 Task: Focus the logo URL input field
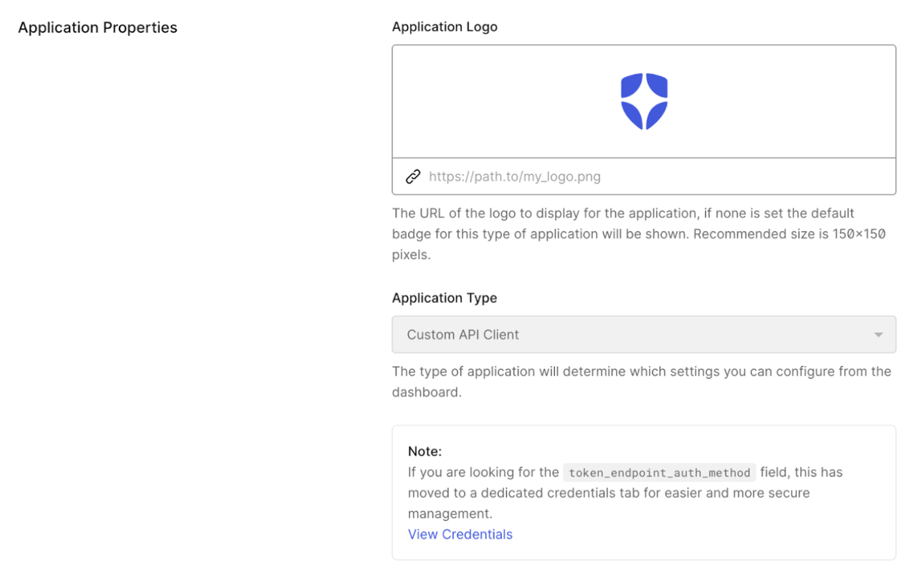point(644,176)
